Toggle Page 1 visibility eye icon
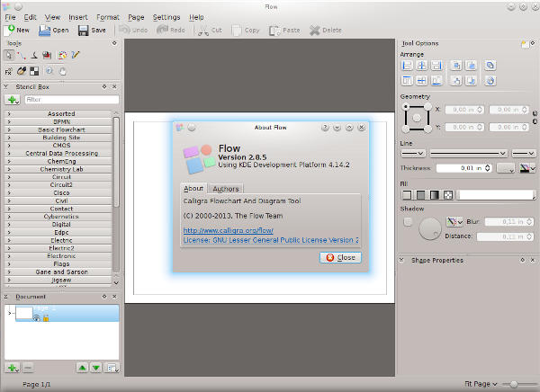 click(37, 318)
